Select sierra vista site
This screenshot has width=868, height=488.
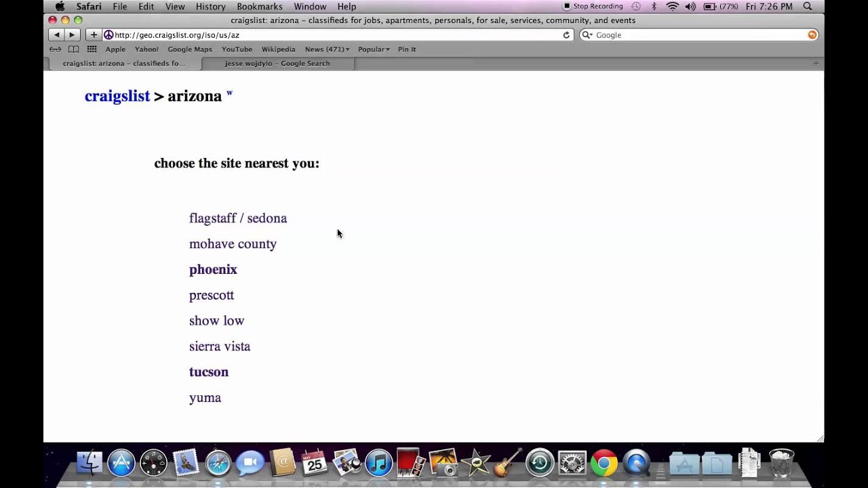pyautogui.click(x=220, y=346)
